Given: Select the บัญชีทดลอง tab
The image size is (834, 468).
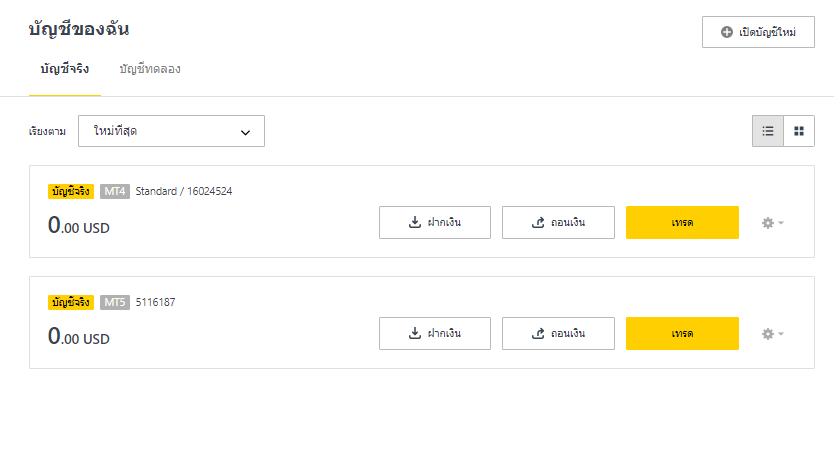Looking at the screenshot, I should click(150, 69).
